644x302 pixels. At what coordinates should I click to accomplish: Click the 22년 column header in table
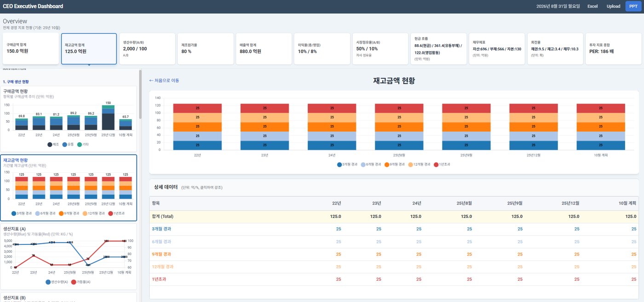(x=336, y=203)
